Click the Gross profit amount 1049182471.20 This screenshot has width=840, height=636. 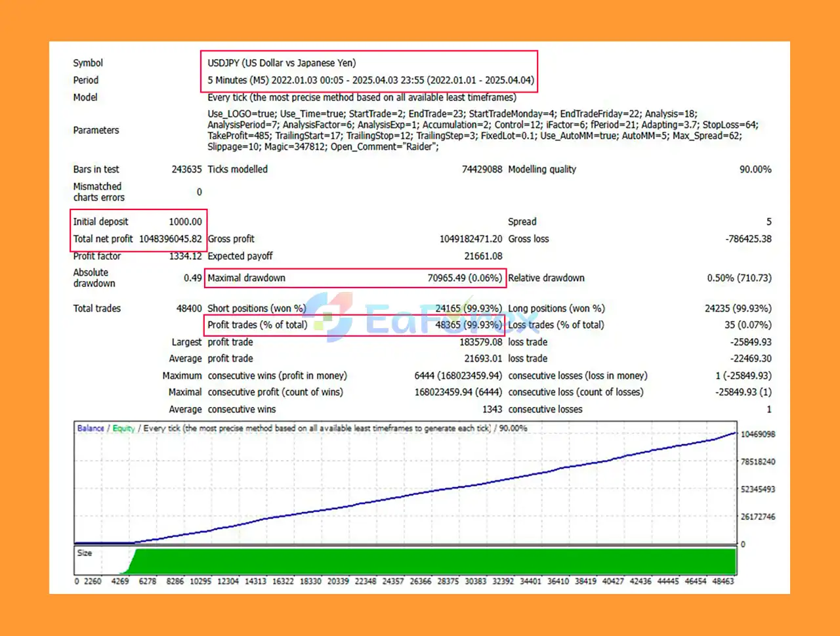pyautogui.click(x=471, y=239)
